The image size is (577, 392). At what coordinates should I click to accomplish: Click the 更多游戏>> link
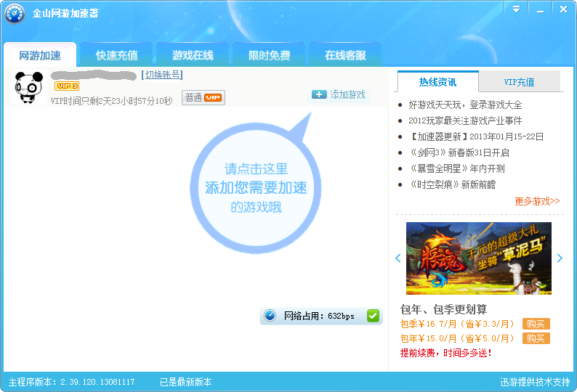click(537, 201)
